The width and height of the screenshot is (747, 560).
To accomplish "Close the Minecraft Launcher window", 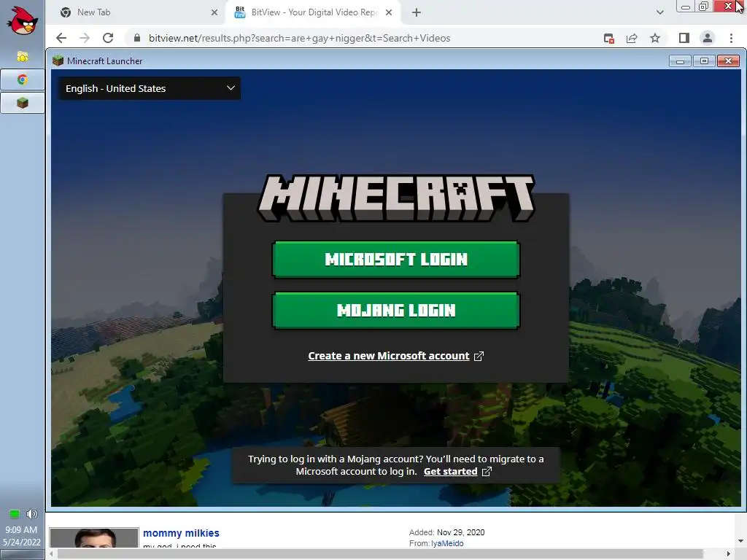I will pos(728,61).
